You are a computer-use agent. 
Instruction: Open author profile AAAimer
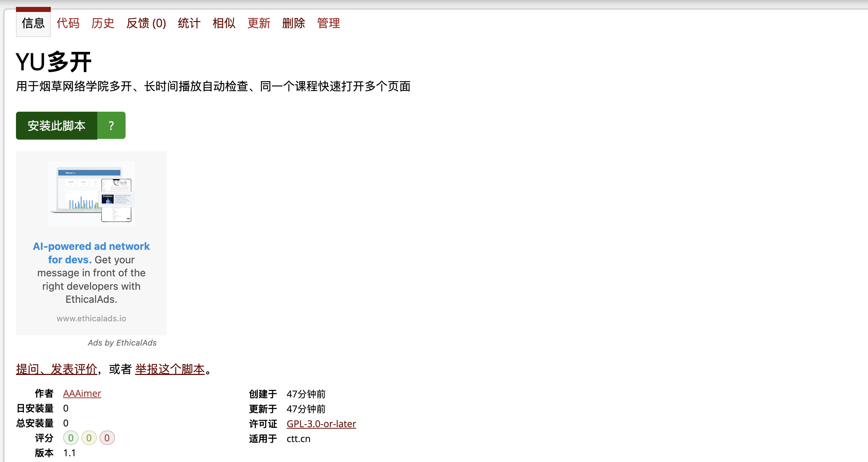click(82, 393)
